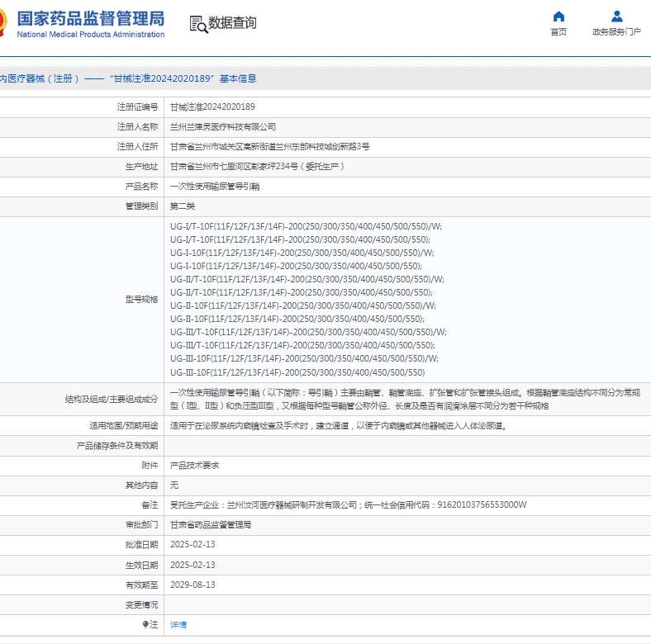Click the last UG-III-10F spec line
Image resolution: width=651 pixels, height=644 pixels.
tap(297, 372)
